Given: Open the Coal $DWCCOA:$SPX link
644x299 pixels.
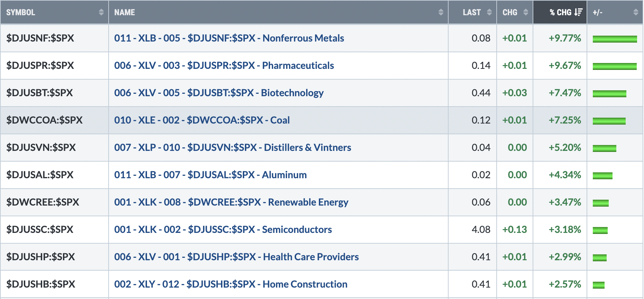Looking at the screenshot, I should click(202, 120).
